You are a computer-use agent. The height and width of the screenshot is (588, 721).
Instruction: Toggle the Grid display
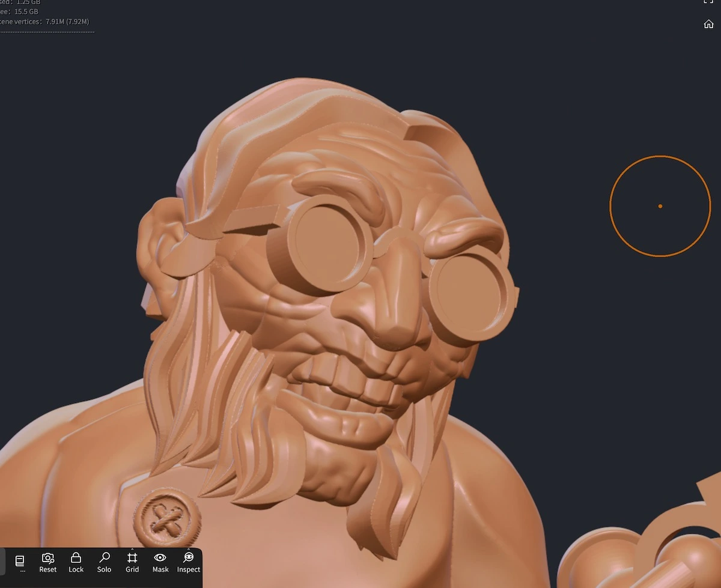point(132,559)
